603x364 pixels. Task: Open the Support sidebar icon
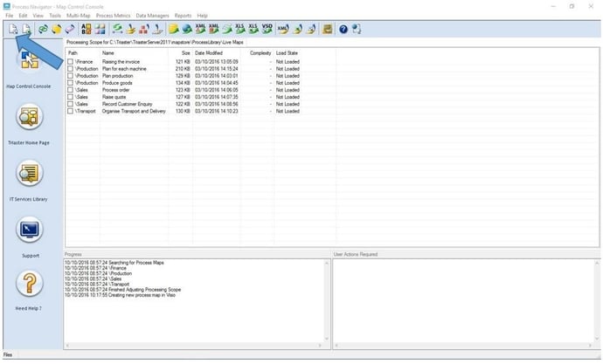pyautogui.click(x=29, y=230)
